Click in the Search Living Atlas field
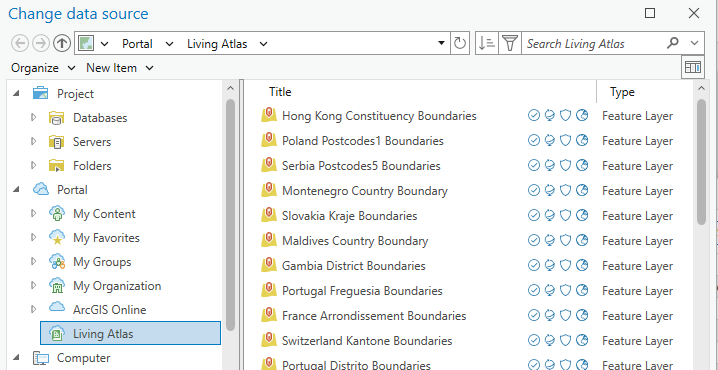The image size is (718, 370). tap(593, 44)
